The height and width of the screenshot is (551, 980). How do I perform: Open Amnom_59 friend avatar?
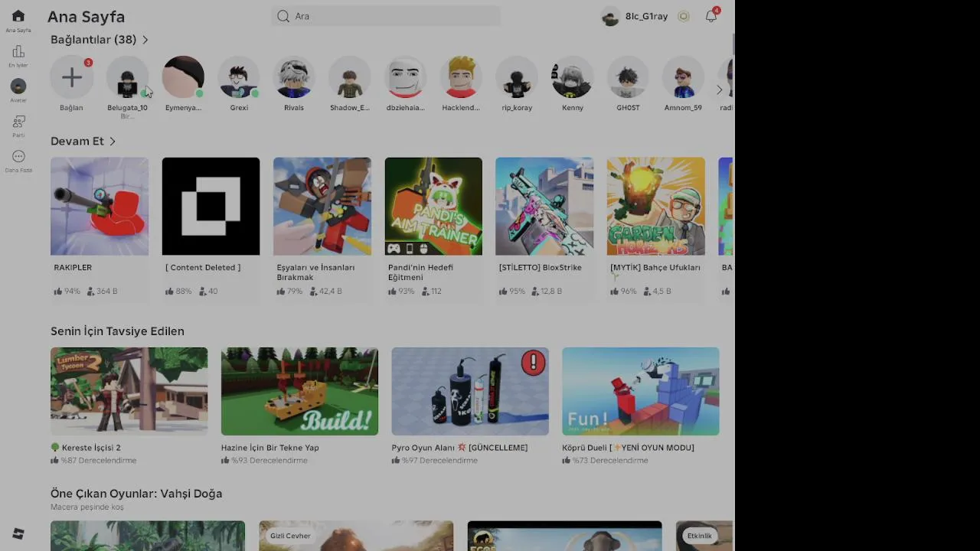click(x=684, y=77)
